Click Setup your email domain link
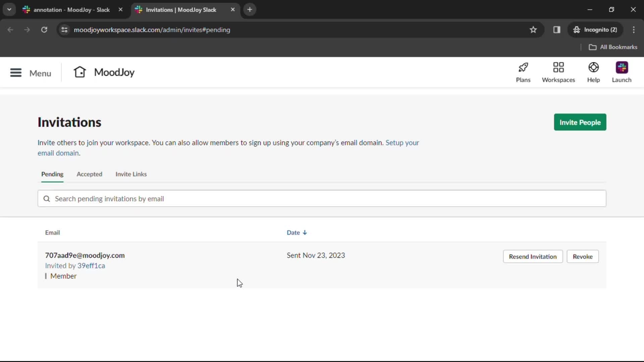The height and width of the screenshot is (362, 644). point(228,147)
